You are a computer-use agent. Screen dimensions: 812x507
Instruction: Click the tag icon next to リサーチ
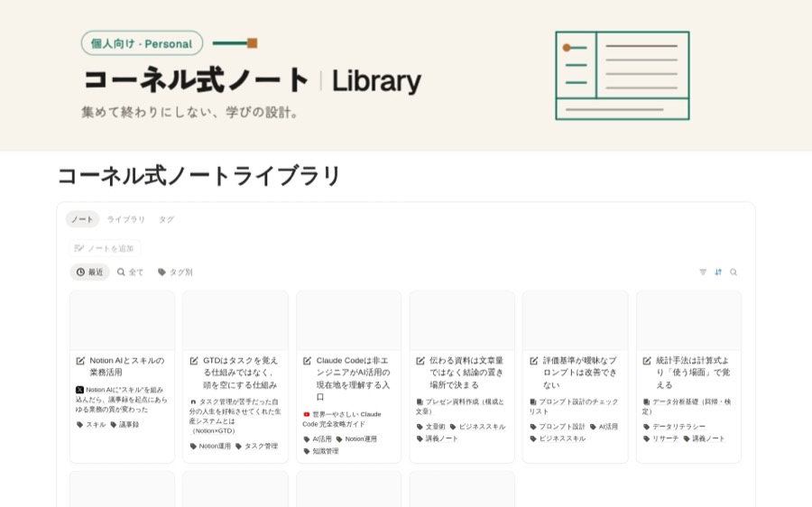[x=647, y=438]
